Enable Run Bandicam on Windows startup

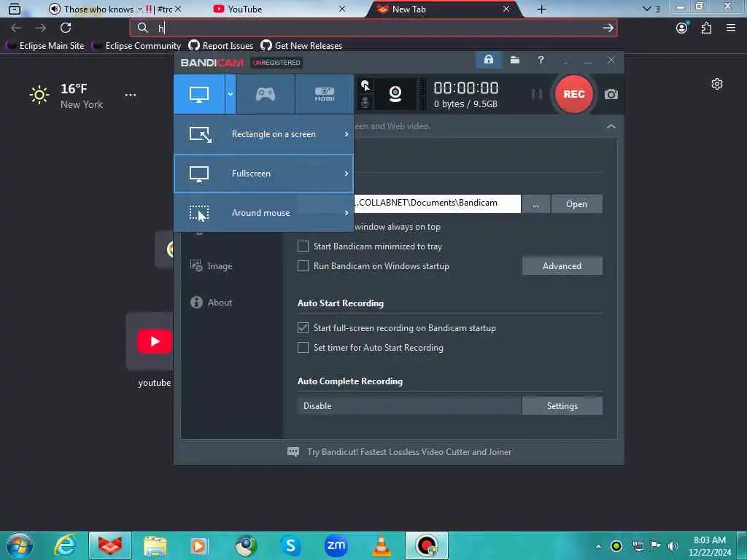pos(303,265)
